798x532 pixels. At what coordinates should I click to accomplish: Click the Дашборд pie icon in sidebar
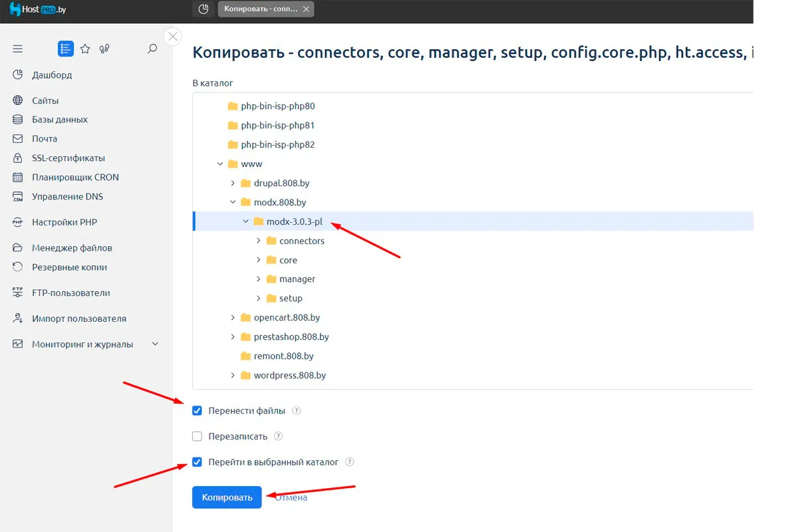18,75
